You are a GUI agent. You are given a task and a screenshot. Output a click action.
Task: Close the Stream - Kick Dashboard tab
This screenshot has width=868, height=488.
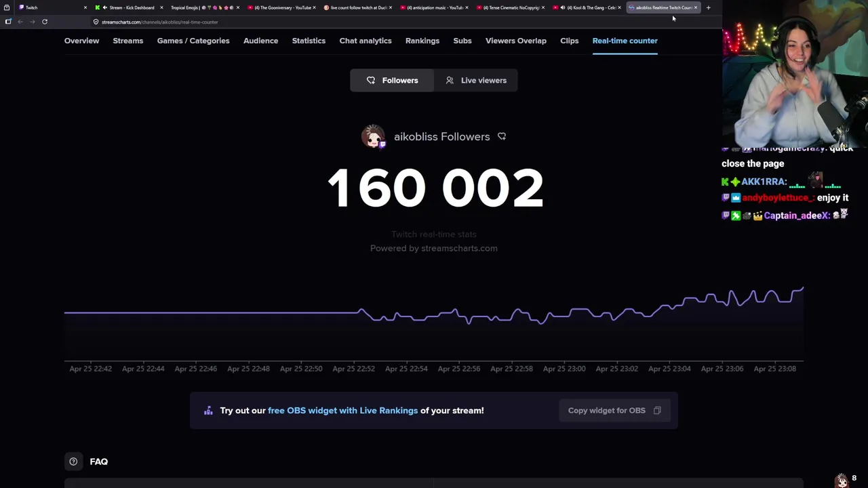[161, 7]
